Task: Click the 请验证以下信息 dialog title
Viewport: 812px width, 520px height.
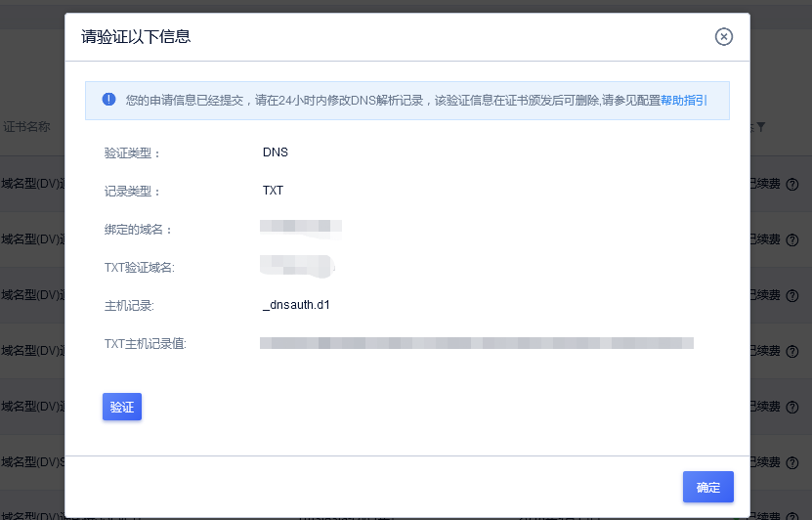Action: [136, 37]
